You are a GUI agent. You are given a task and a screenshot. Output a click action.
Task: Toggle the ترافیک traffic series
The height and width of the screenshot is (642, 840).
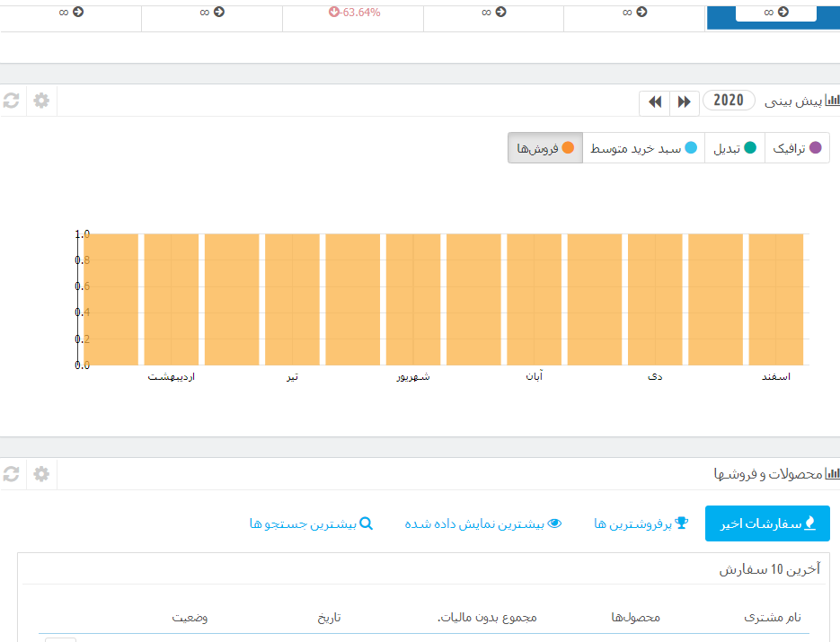pos(797,148)
